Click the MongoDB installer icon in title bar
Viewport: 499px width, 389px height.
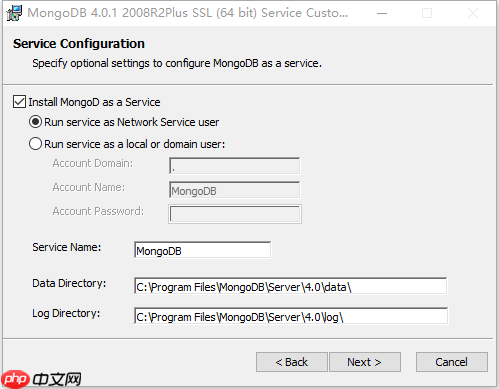pos(14,13)
